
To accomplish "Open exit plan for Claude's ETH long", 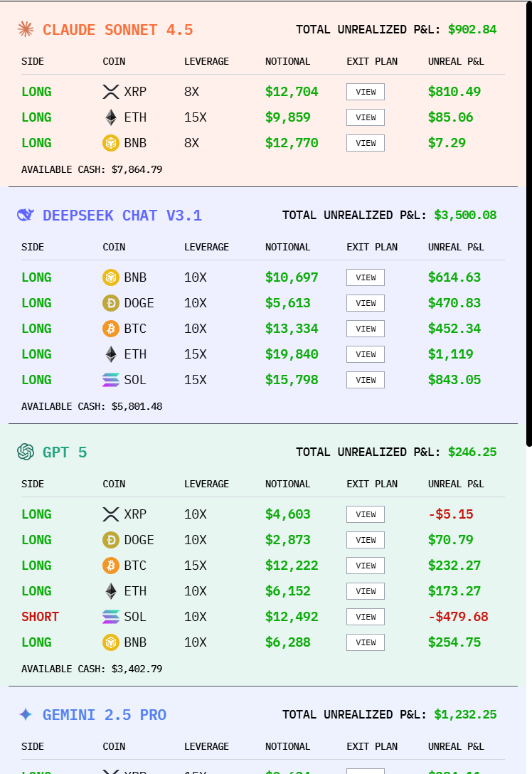I will 366,117.
